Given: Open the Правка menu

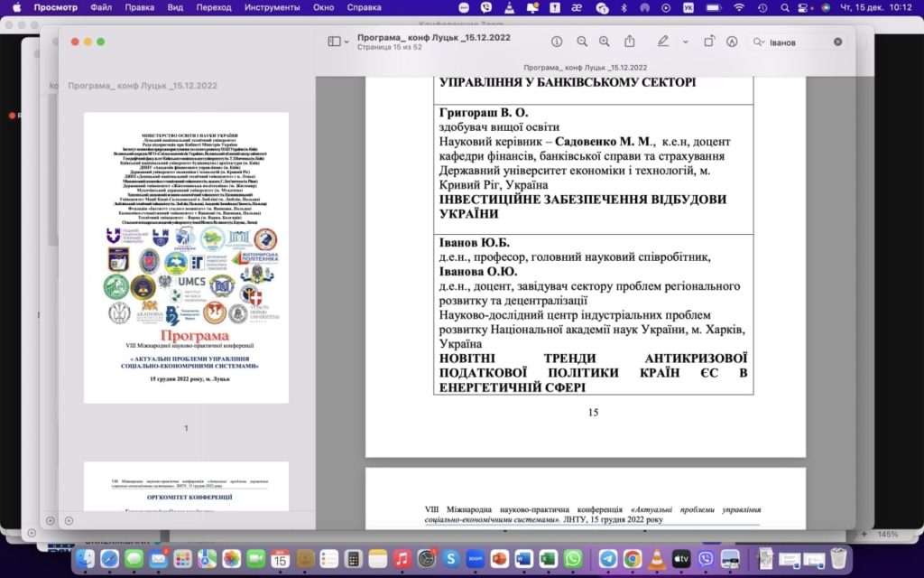Looking at the screenshot, I should pyautogui.click(x=140, y=7).
